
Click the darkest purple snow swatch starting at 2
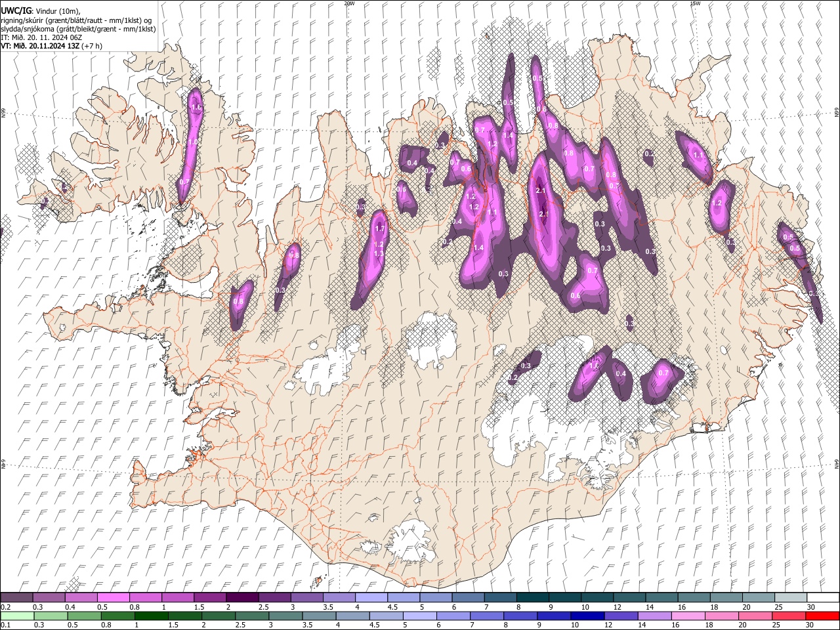tap(242, 597)
